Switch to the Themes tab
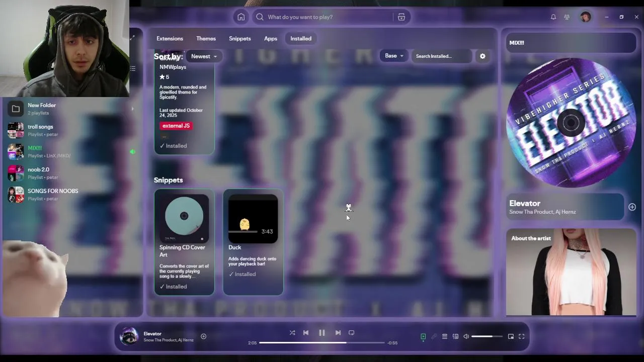This screenshot has height=362, width=644. 206,39
